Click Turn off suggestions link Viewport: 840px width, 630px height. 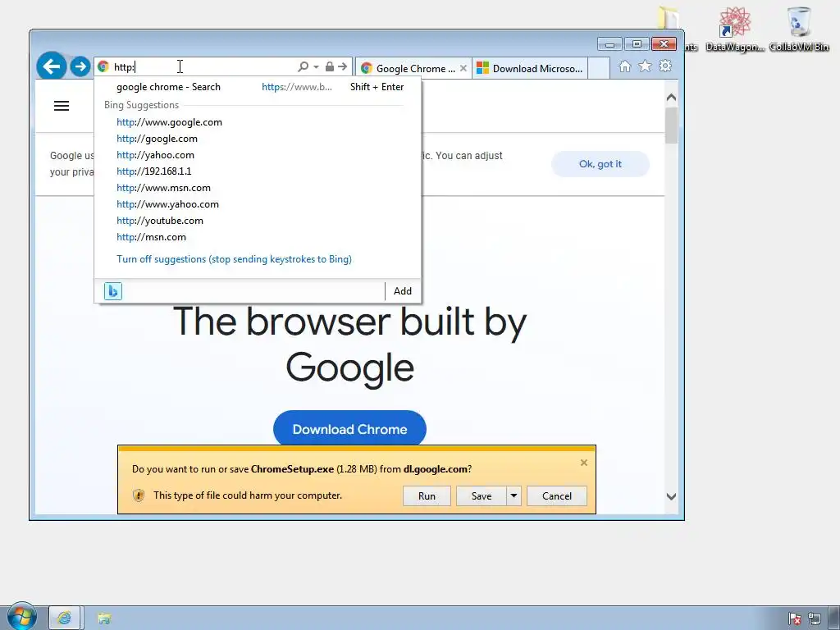coord(234,259)
